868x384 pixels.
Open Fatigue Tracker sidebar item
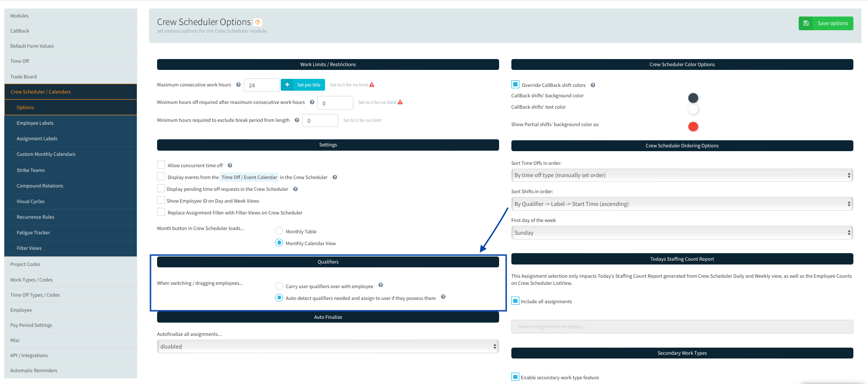[71, 233]
